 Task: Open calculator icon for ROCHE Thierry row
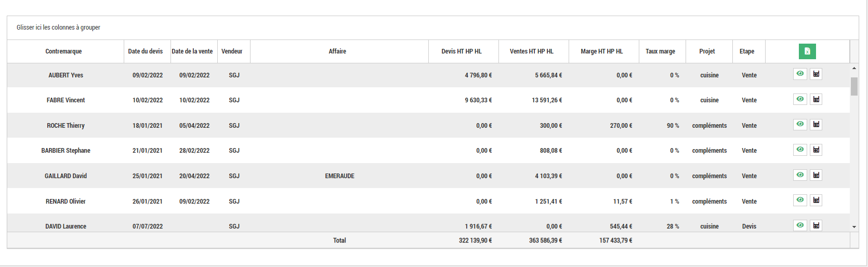[816, 125]
